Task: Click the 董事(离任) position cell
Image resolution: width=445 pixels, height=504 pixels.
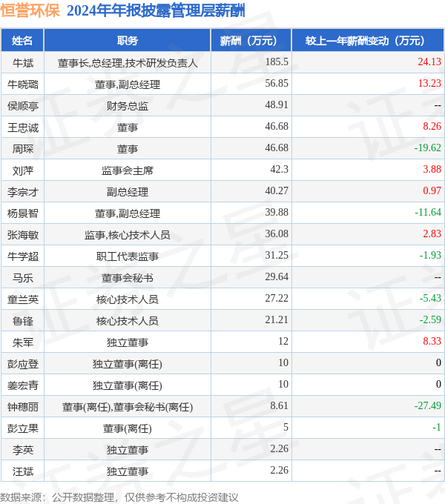Action: click(128, 429)
